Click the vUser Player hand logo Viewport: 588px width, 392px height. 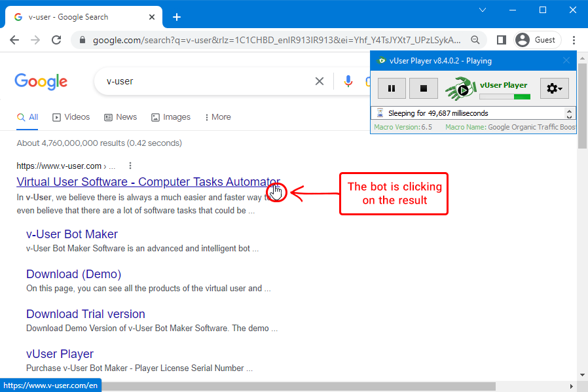coord(460,88)
